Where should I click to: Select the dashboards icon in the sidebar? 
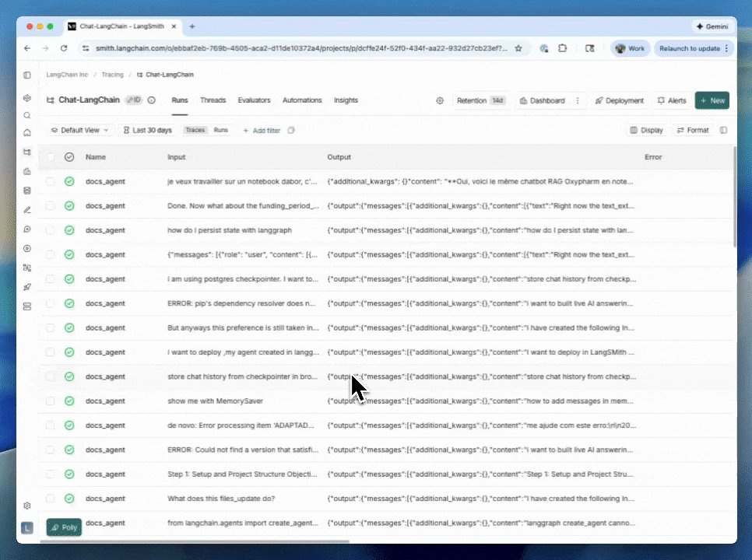click(27, 172)
